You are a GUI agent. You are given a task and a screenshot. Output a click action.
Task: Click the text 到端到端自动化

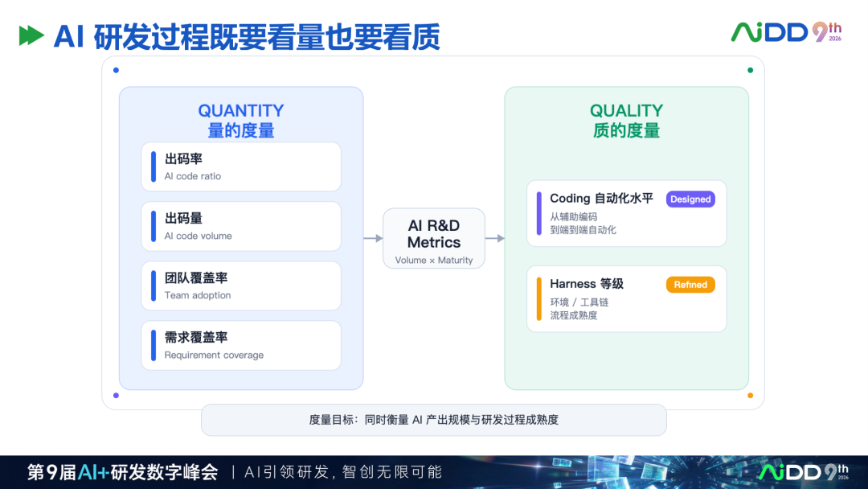click(583, 230)
